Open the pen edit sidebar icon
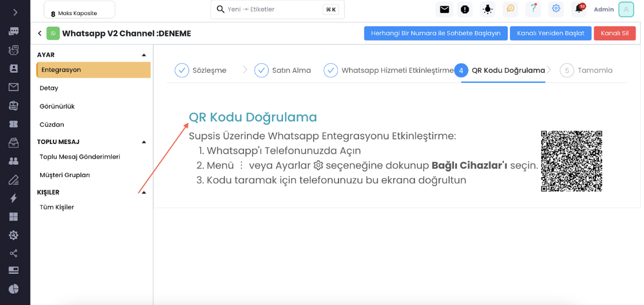644x305 pixels. 14,180
